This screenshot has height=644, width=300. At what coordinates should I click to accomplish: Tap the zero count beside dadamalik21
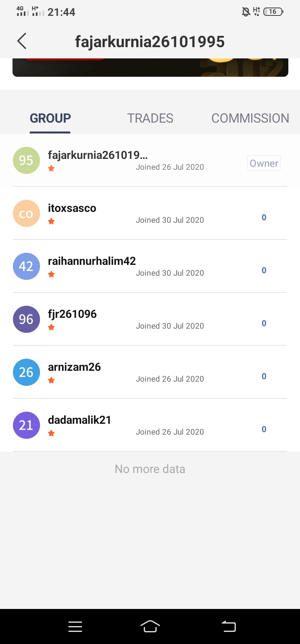(x=264, y=429)
